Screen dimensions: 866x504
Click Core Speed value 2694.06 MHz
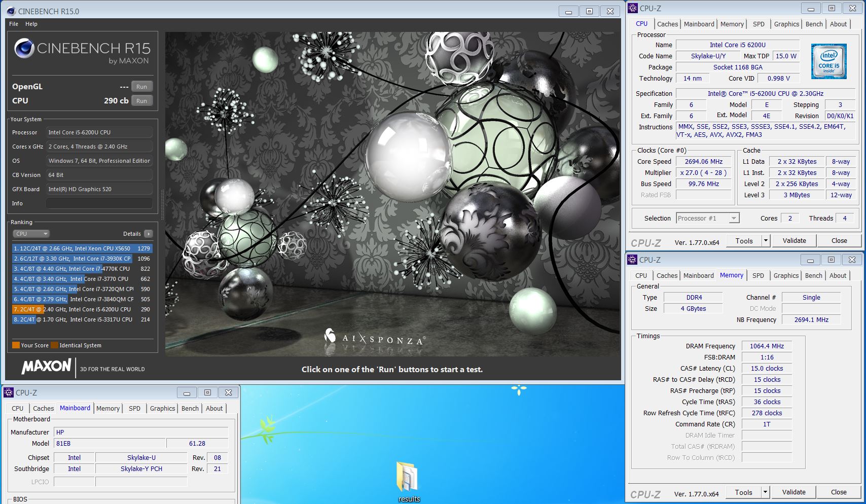[x=704, y=162]
